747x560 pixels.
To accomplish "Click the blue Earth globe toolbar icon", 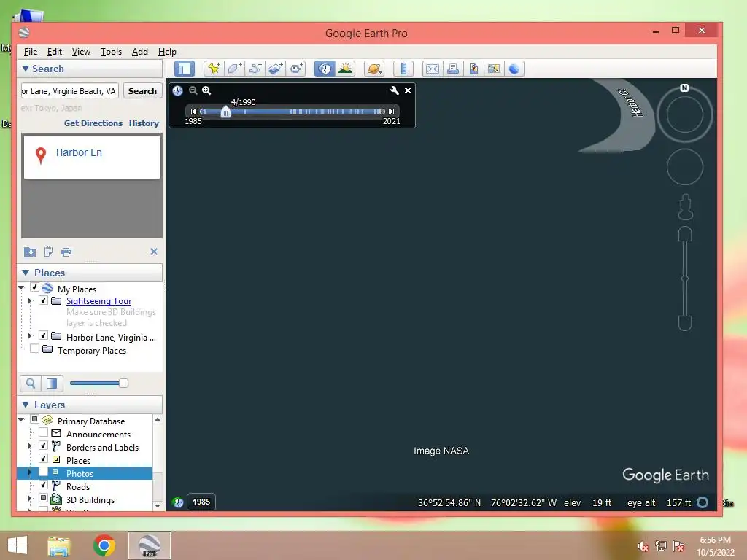I will 514,69.
